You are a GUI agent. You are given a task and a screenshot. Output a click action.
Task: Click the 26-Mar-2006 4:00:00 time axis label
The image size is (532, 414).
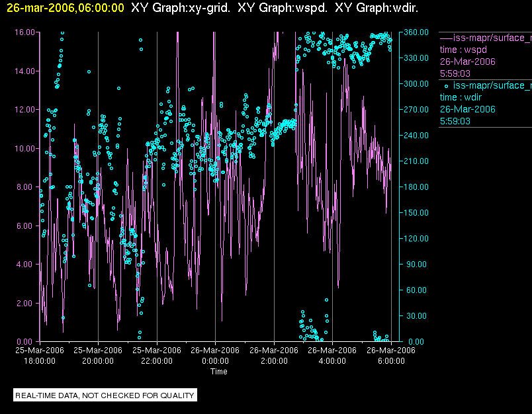(332, 356)
